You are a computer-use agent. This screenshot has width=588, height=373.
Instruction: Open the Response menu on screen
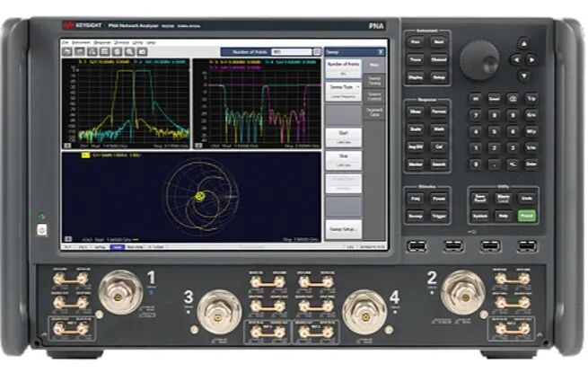pos(102,43)
